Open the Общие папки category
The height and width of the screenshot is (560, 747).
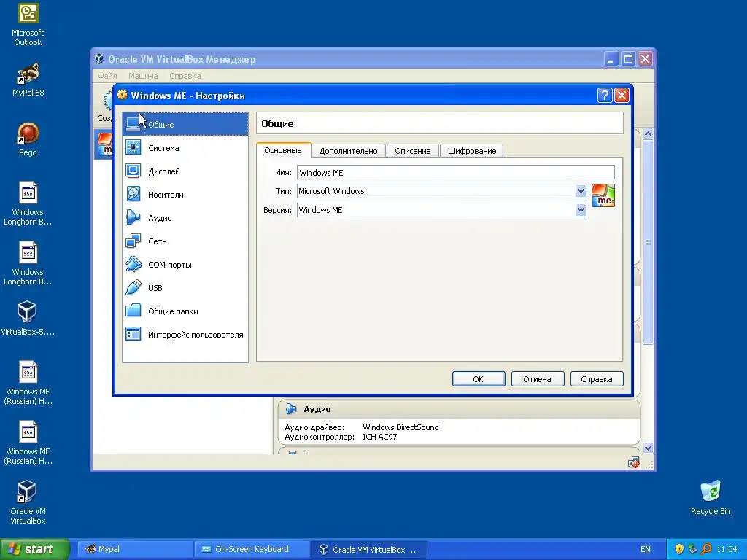click(x=185, y=311)
